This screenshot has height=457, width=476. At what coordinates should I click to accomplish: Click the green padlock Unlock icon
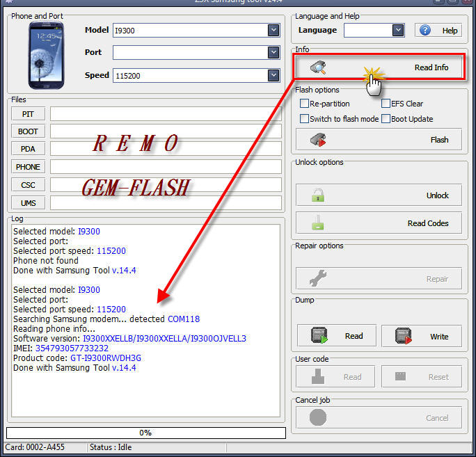tap(318, 195)
